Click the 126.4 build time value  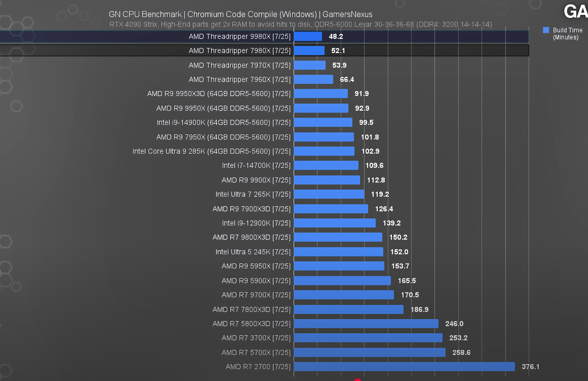(384, 209)
